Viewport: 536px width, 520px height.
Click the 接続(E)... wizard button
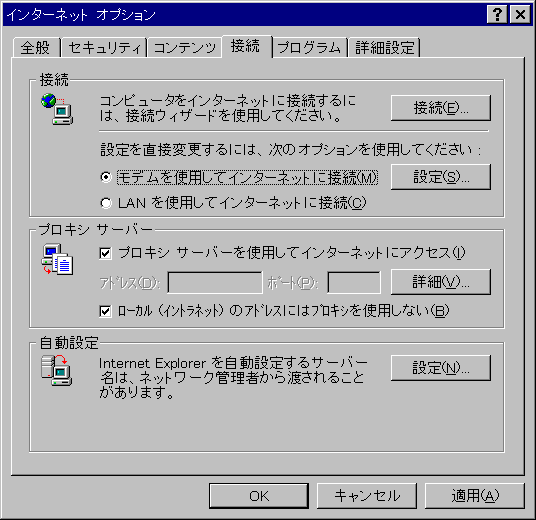[441, 108]
